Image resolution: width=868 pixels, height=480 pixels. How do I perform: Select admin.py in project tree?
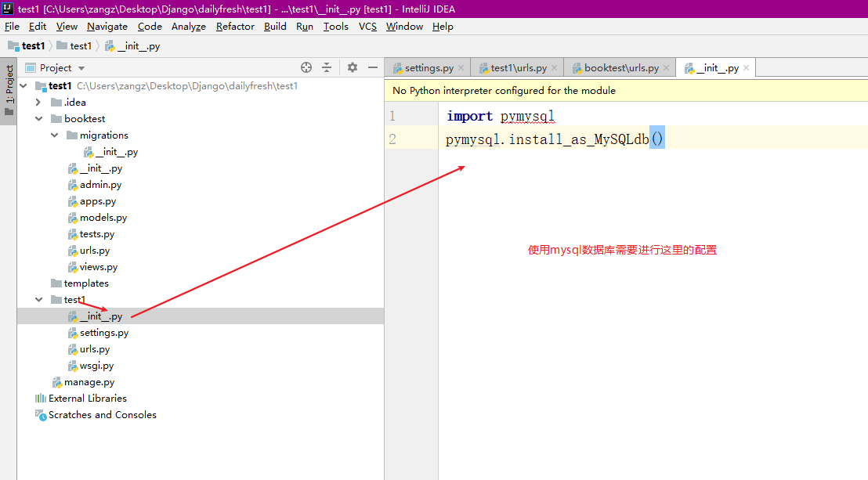point(95,185)
